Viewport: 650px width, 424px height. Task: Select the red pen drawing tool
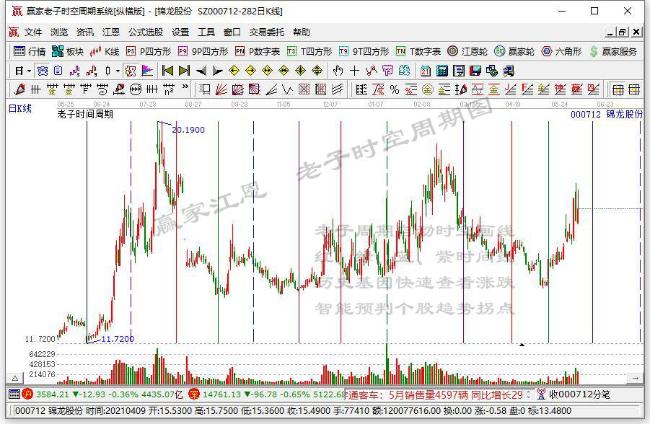[19, 89]
